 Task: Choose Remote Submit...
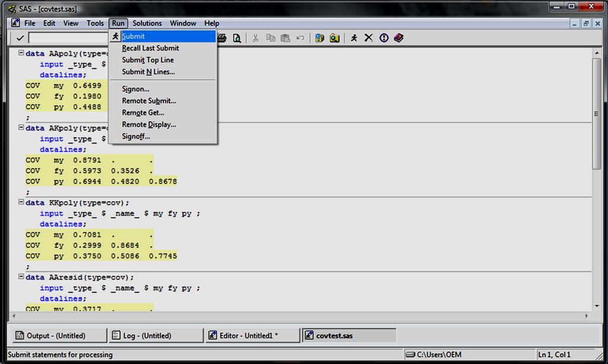[163, 101]
